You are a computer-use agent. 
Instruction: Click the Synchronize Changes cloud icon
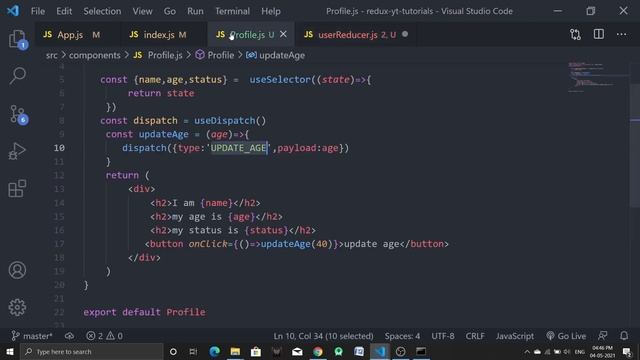point(69,336)
